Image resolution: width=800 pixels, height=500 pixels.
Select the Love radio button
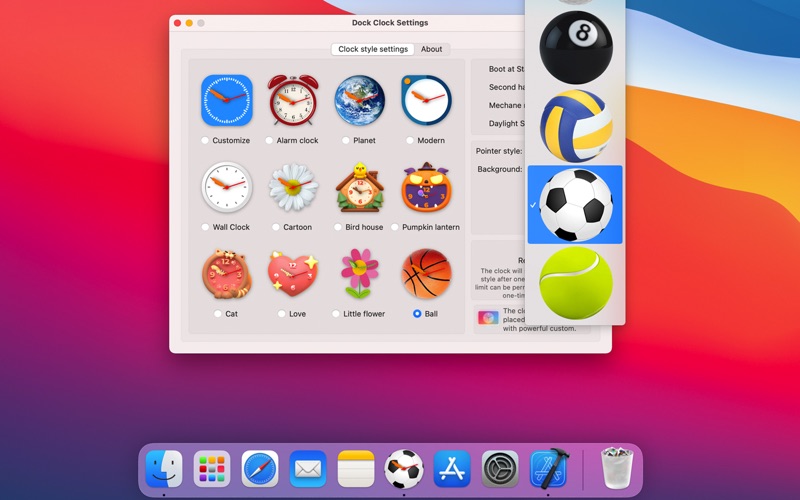[282, 314]
